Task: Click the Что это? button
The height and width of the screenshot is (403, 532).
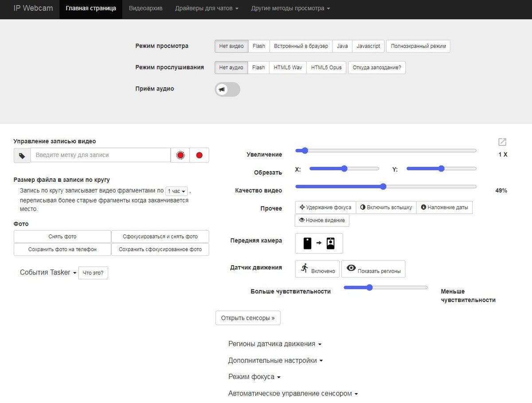Action: pyautogui.click(x=93, y=273)
